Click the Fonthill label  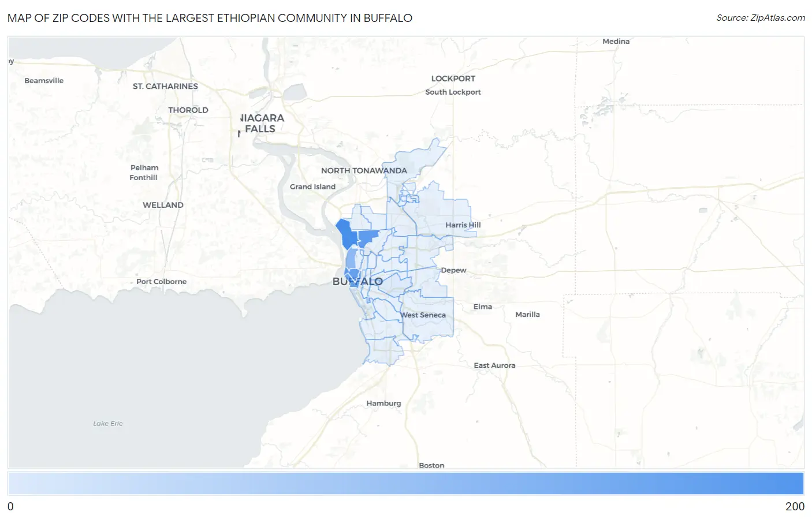143,177
